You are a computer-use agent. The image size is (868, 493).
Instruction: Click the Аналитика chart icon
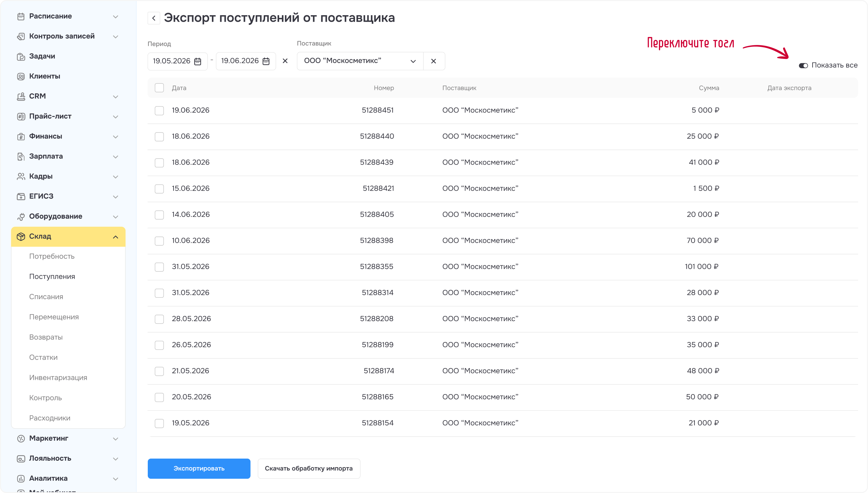click(x=21, y=478)
